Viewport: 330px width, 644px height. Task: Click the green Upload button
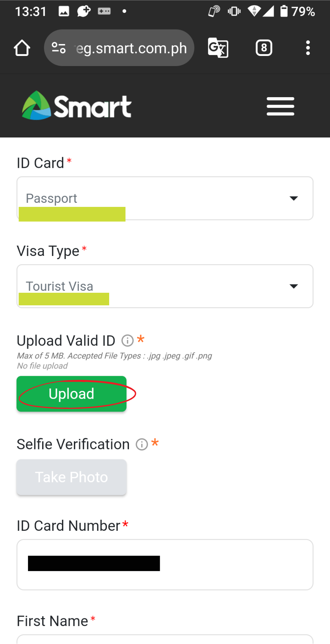click(71, 394)
